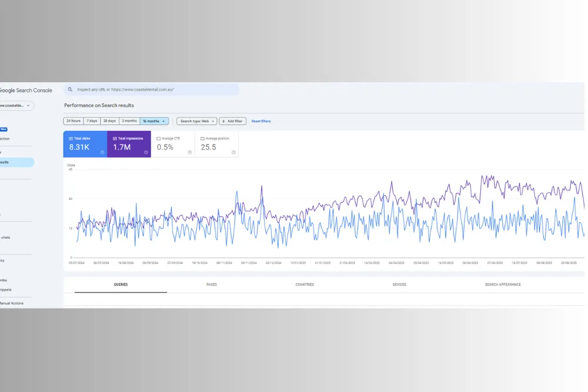Click the Inspect any URL search field
Viewport: 588px width, 392px height.
coord(153,90)
